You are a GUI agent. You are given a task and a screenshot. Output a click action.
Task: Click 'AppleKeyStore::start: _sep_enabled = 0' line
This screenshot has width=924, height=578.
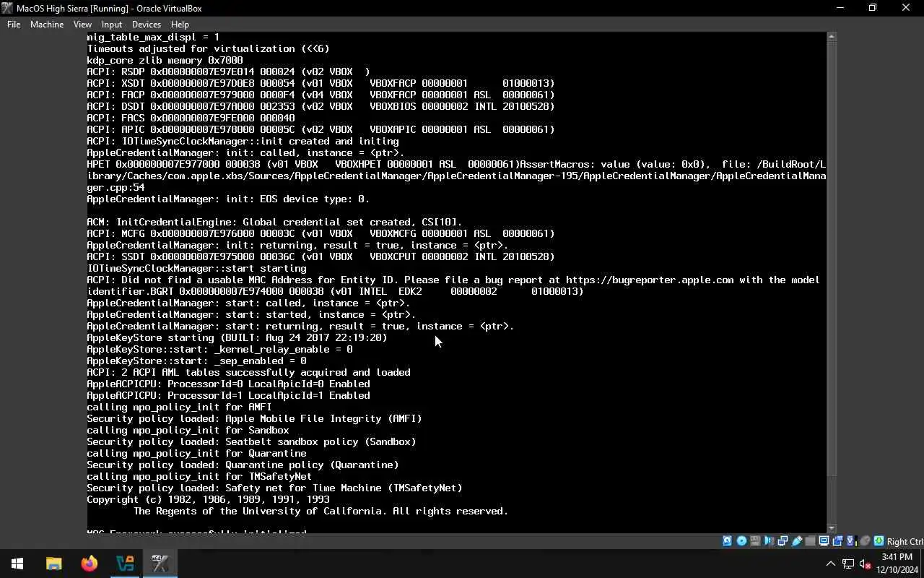tap(196, 361)
